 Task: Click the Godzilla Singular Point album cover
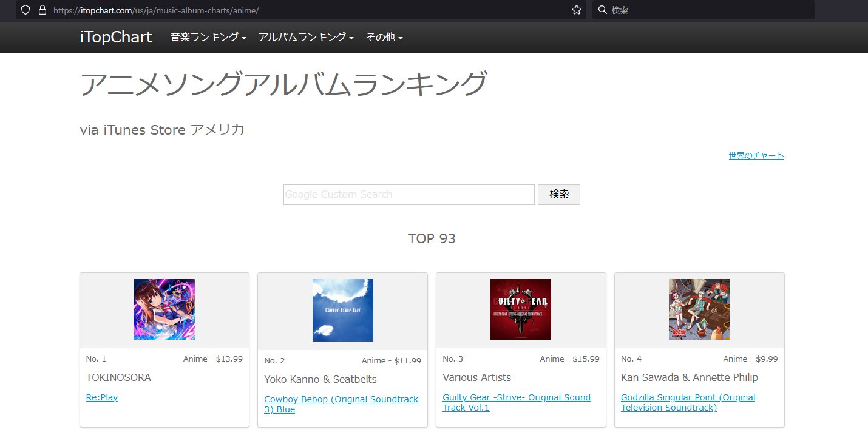point(699,309)
